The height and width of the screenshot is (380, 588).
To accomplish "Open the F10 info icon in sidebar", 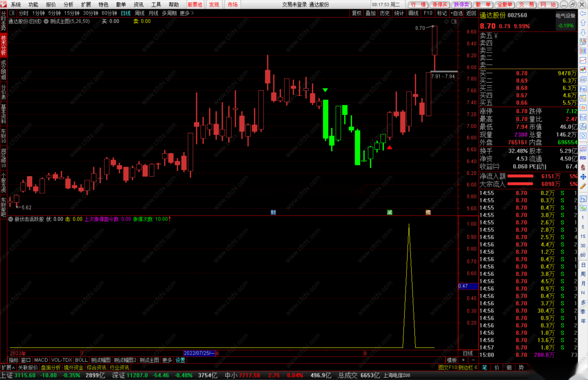I will click(x=583, y=89).
